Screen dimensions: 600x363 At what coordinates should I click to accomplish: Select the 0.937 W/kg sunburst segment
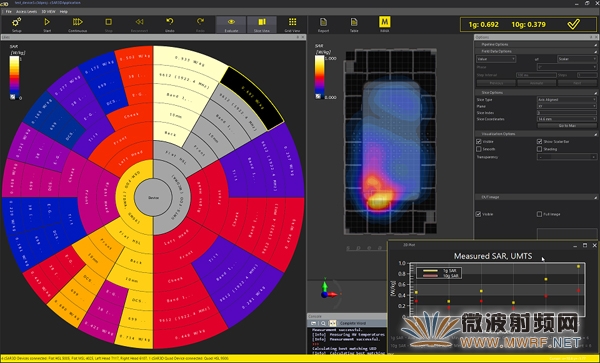click(x=187, y=61)
